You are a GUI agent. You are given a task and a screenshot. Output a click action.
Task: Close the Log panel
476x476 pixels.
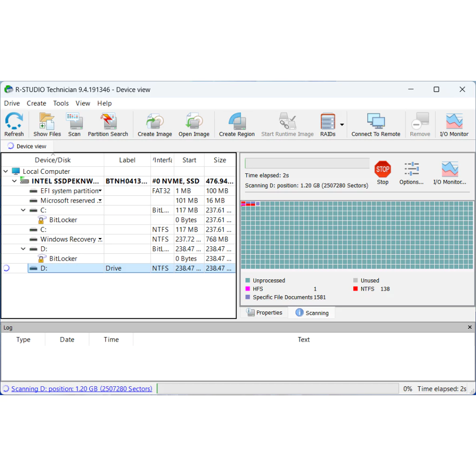(469, 327)
